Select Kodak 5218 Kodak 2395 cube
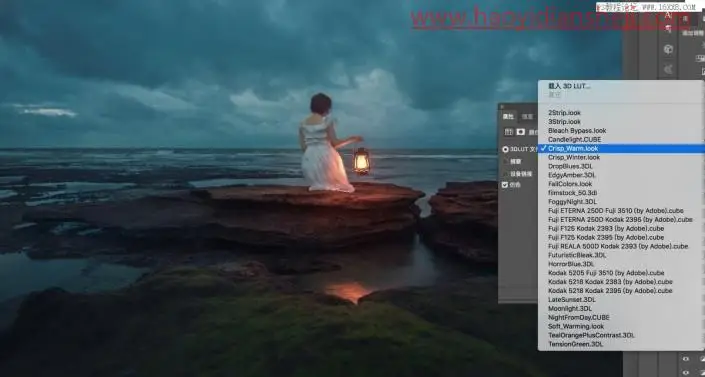 pos(610,291)
